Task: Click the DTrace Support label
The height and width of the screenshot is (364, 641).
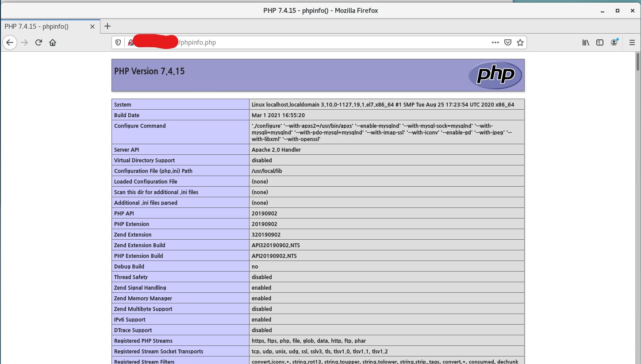Action: coord(133,330)
